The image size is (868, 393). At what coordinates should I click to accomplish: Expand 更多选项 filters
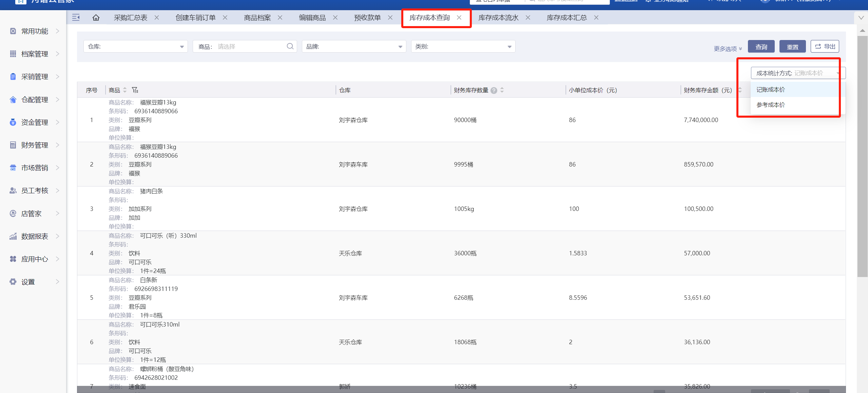[x=728, y=49]
